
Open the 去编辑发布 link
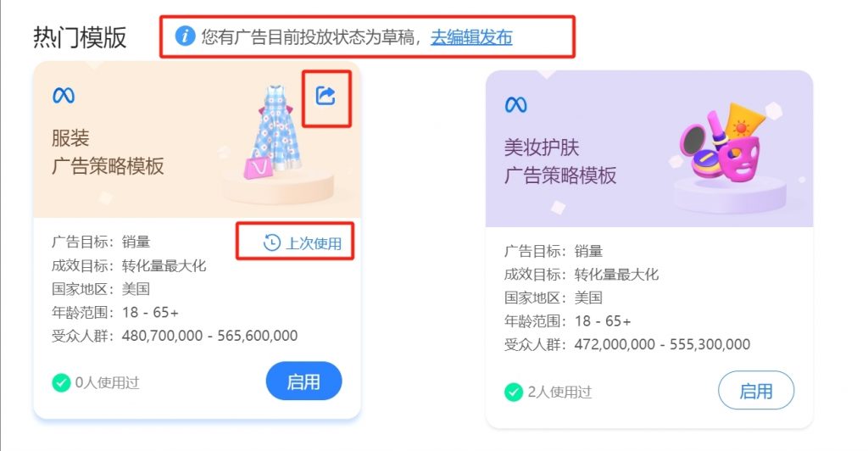(471, 37)
